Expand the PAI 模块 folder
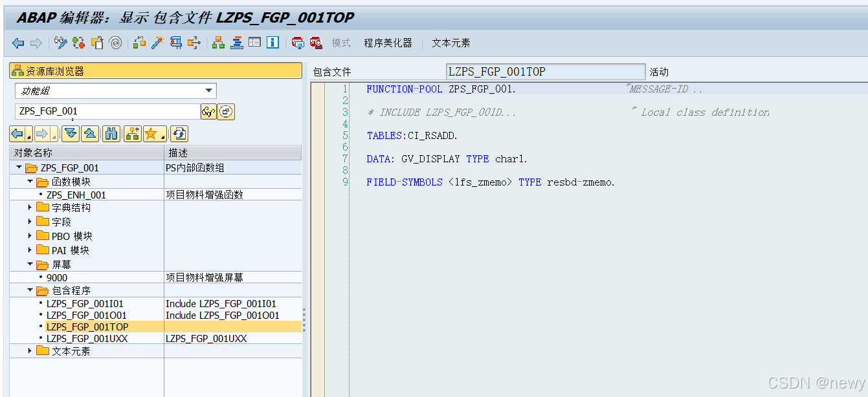 (30, 250)
